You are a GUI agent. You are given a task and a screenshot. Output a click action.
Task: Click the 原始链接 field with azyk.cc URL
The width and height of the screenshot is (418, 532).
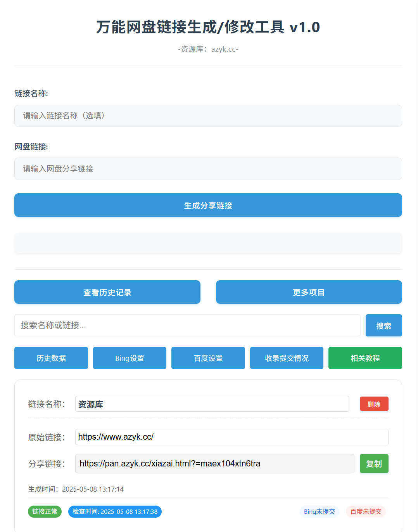pyautogui.click(x=231, y=437)
